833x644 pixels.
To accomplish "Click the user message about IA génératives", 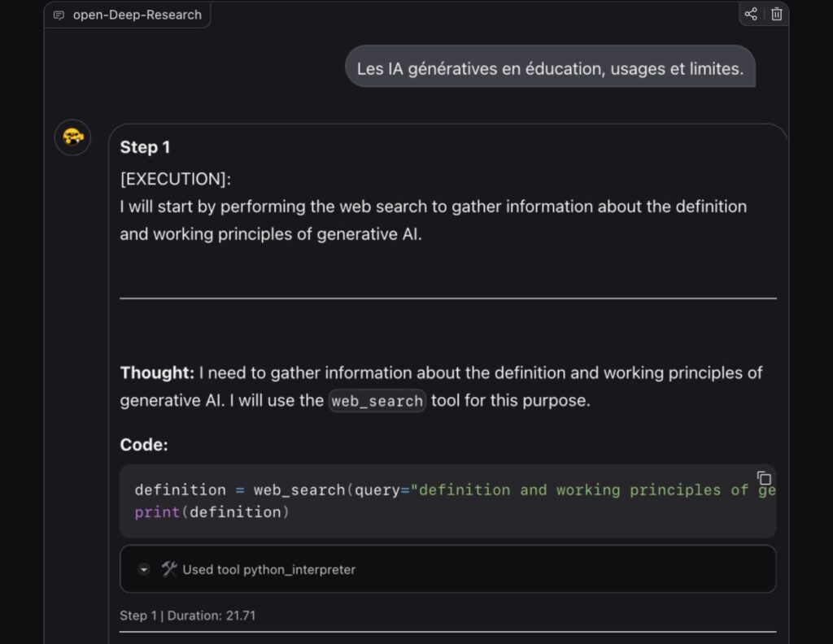I will (x=550, y=69).
